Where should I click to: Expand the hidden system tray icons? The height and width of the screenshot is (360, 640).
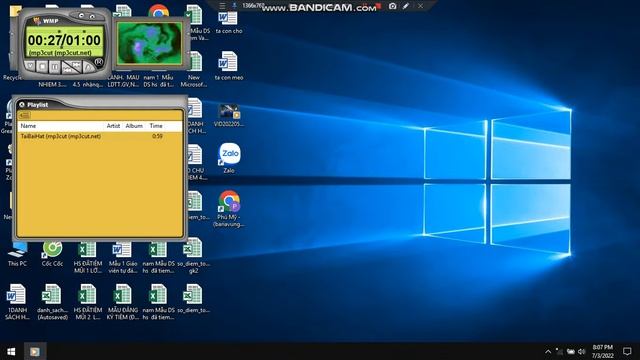[548, 351]
